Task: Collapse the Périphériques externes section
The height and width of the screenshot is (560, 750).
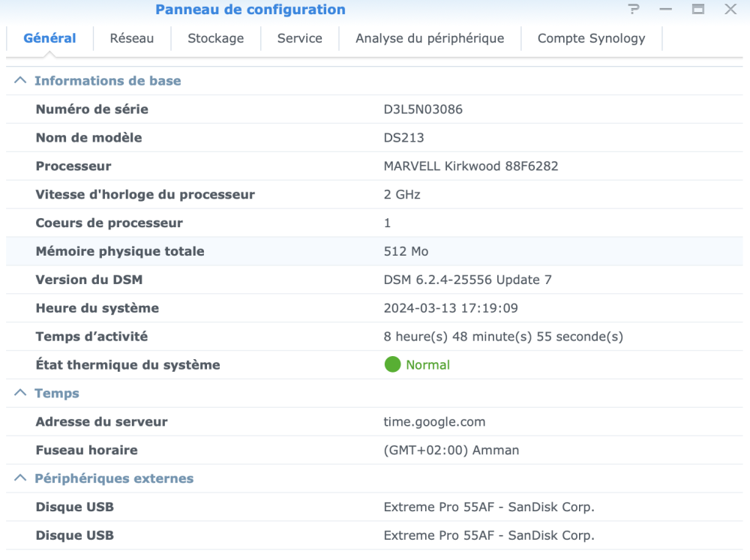Action: pos(20,479)
